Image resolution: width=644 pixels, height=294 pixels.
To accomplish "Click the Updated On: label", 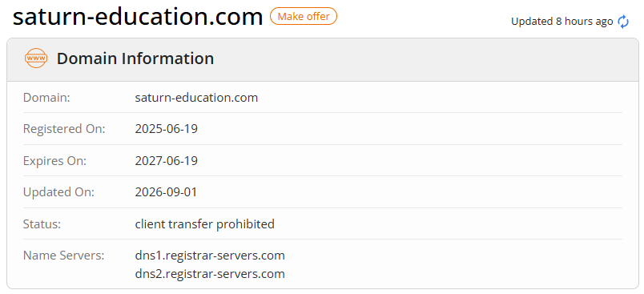I will [58, 192].
